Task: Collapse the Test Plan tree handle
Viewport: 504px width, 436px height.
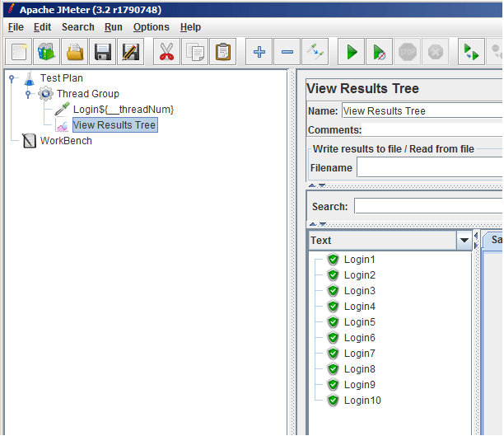Action: pos(12,77)
